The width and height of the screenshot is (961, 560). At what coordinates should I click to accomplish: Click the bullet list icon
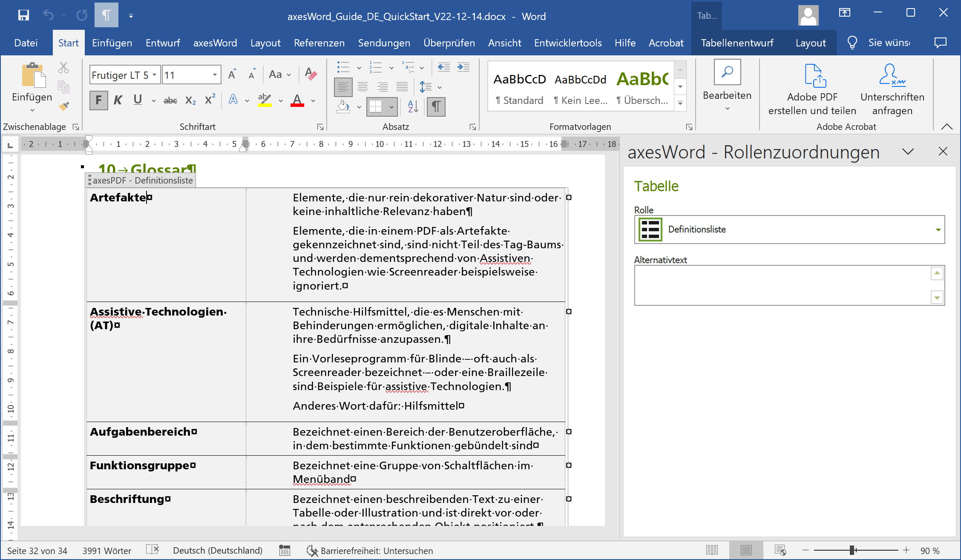(x=343, y=67)
